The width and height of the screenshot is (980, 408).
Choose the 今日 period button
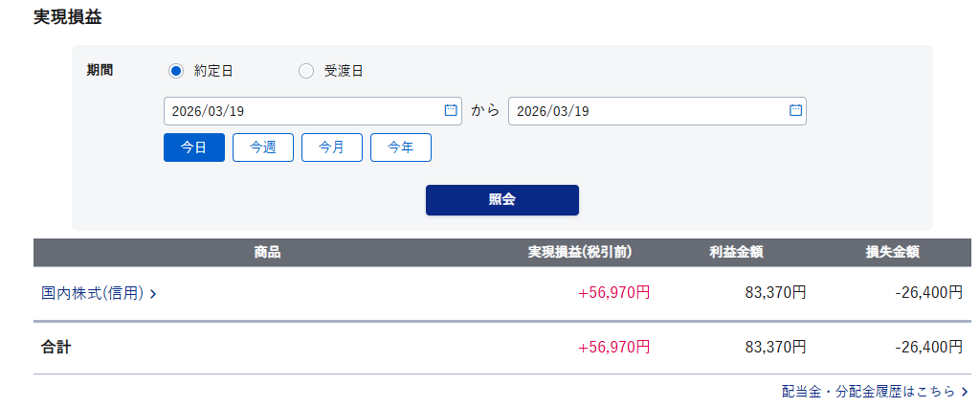click(194, 147)
